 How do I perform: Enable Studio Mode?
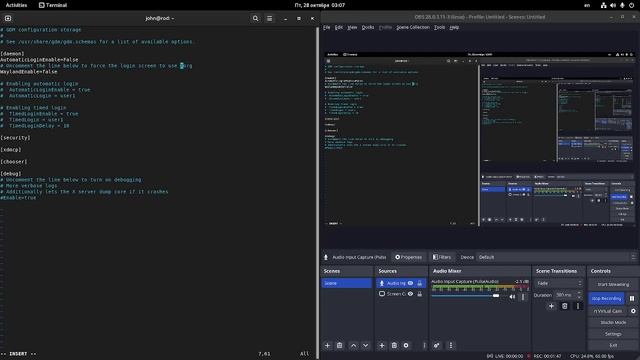(x=613, y=322)
